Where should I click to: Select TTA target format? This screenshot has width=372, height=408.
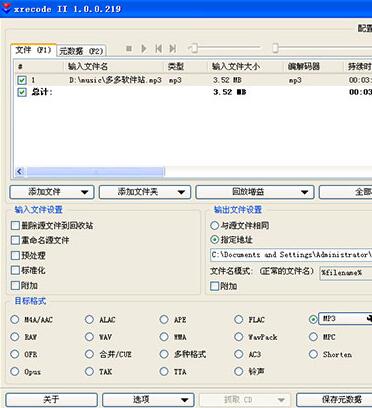tap(164, 371)
